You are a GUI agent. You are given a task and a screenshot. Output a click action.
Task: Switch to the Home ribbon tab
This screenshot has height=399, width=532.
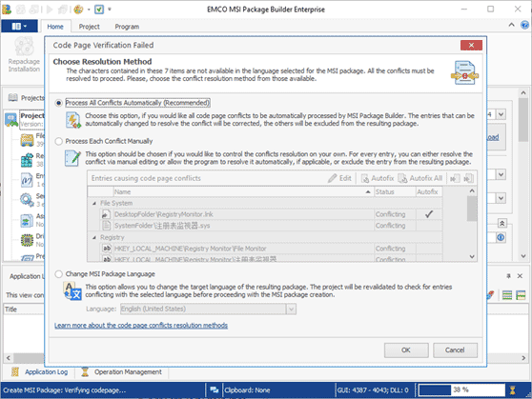pos(55,27)
